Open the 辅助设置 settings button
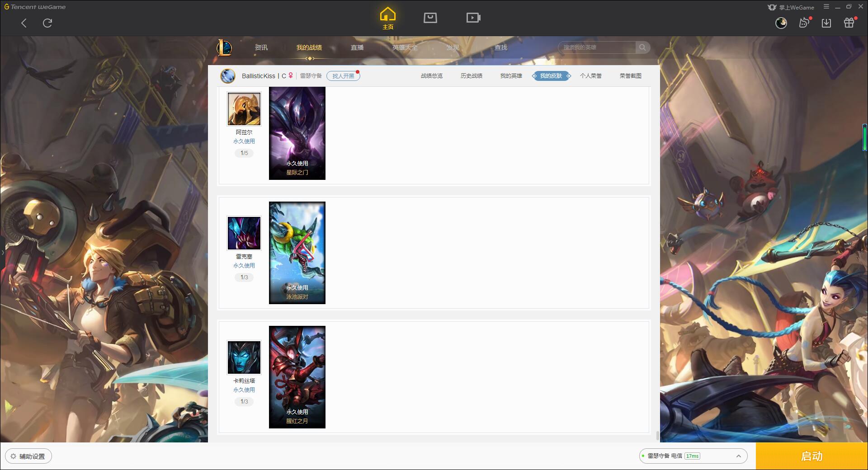The image size is (868, 470). pos(28,456)
